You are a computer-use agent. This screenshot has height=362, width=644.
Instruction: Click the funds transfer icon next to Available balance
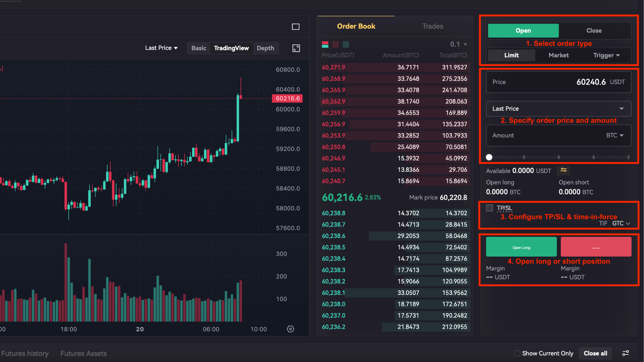pyautogui.click(x=563, y=171)
